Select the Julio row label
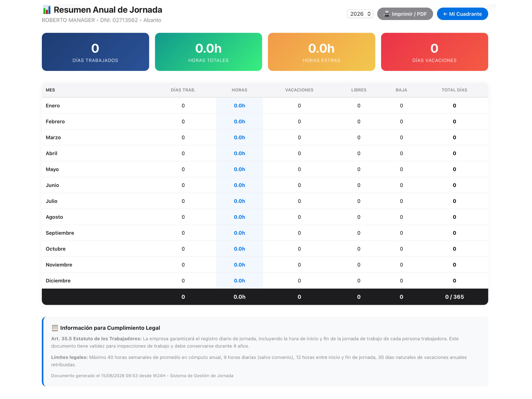Image resolution: width=532 pixels, height=399 pixels. [x=51, y=201]
